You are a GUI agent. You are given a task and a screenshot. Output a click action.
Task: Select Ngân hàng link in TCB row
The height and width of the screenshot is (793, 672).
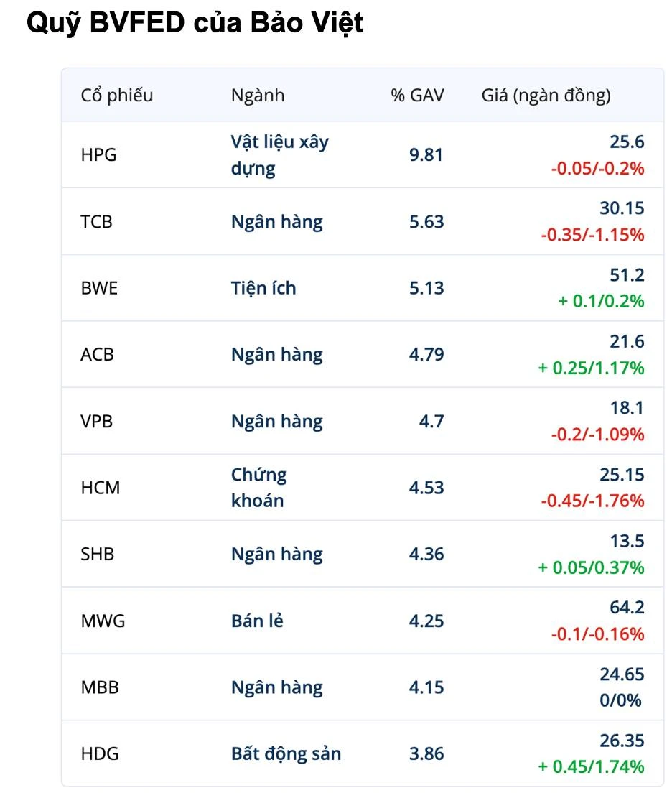[x=276, y=221]
